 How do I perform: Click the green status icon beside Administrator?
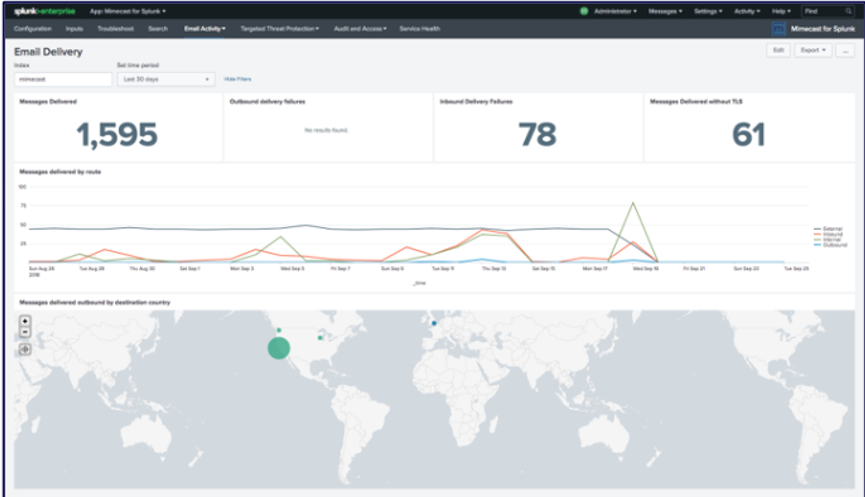click(583, 11)
